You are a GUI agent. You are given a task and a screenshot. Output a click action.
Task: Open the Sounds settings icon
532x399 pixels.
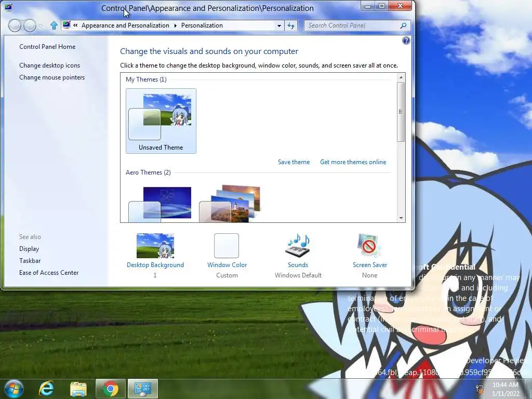click(x=298, y=245)
